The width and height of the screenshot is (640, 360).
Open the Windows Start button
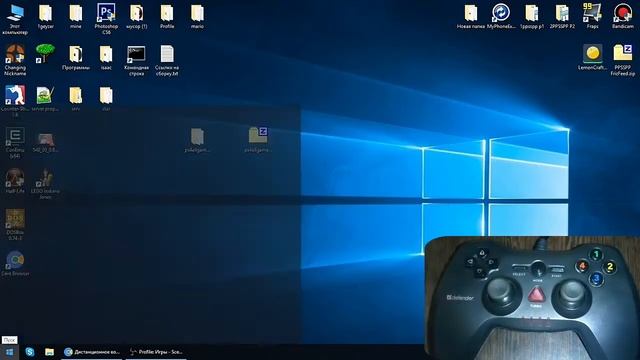pyautogui.click(x=9, y=352)
